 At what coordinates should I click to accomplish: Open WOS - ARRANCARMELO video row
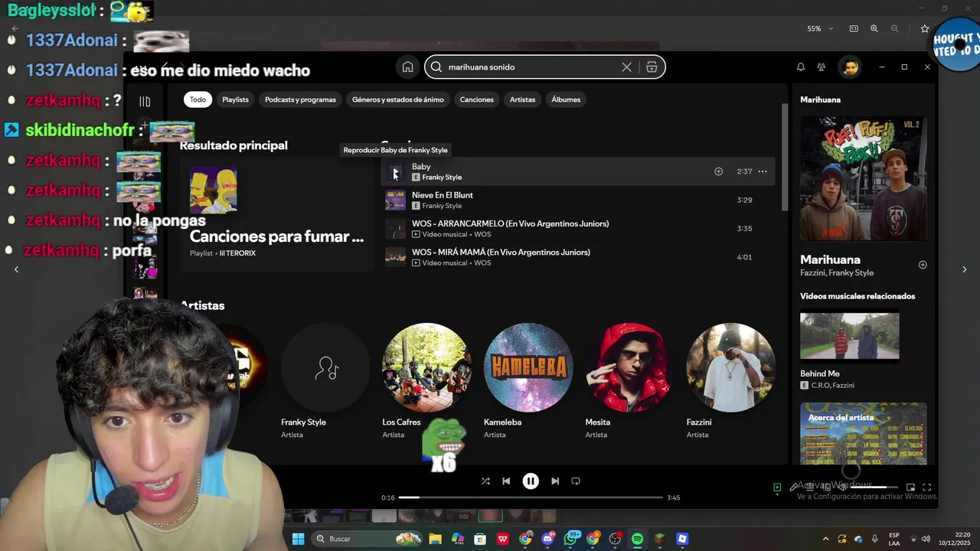578,229
